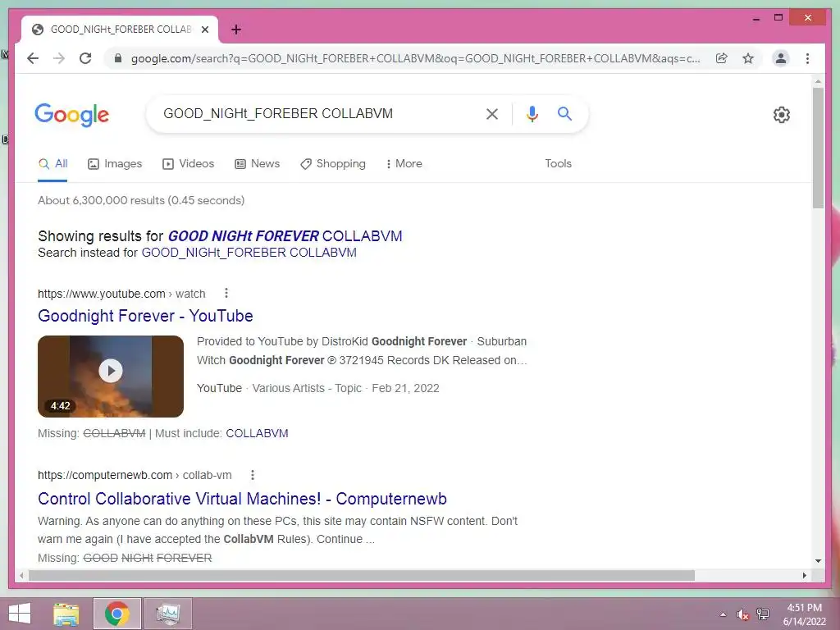Open the taskbar clock and date

804,614
